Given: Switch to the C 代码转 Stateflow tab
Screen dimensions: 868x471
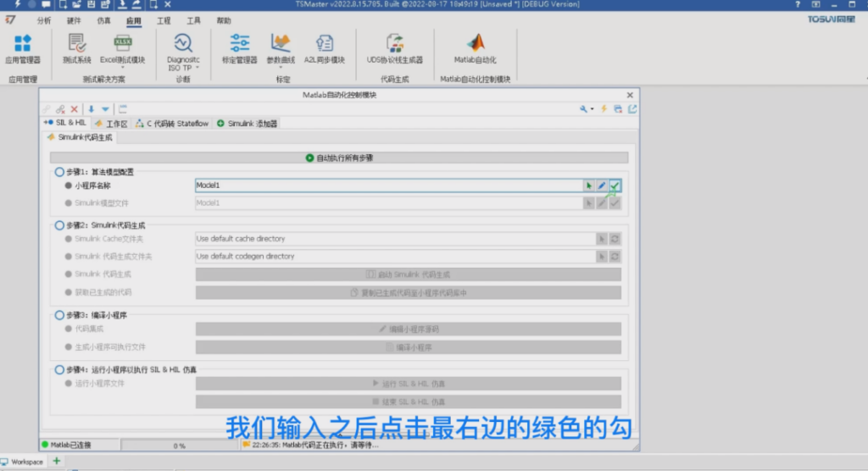Looking at the screenshot, I should 172,124.
